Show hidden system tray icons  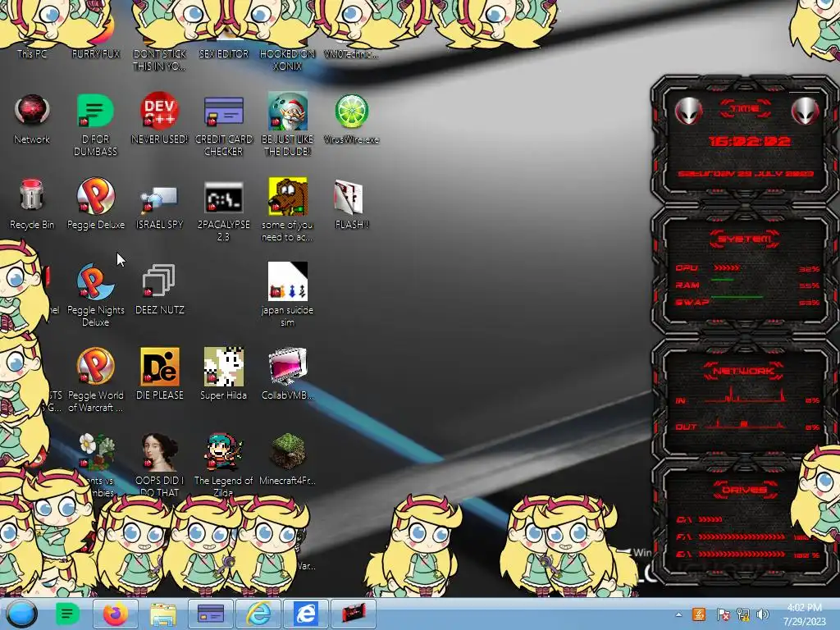[x=678, y=615]
